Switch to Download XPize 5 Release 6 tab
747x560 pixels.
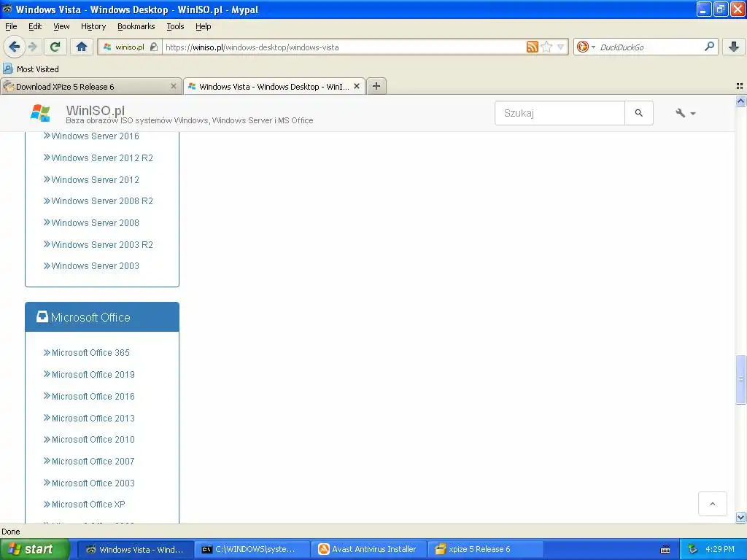pos(90,86)
